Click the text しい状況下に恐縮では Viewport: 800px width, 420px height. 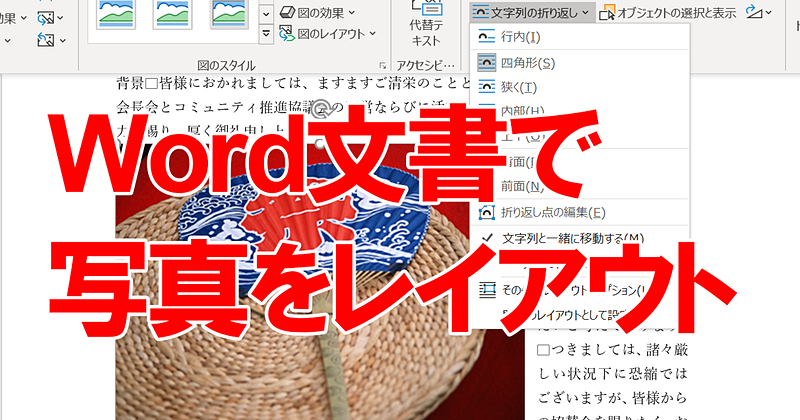pyautogui.click(x=613, y=374)
